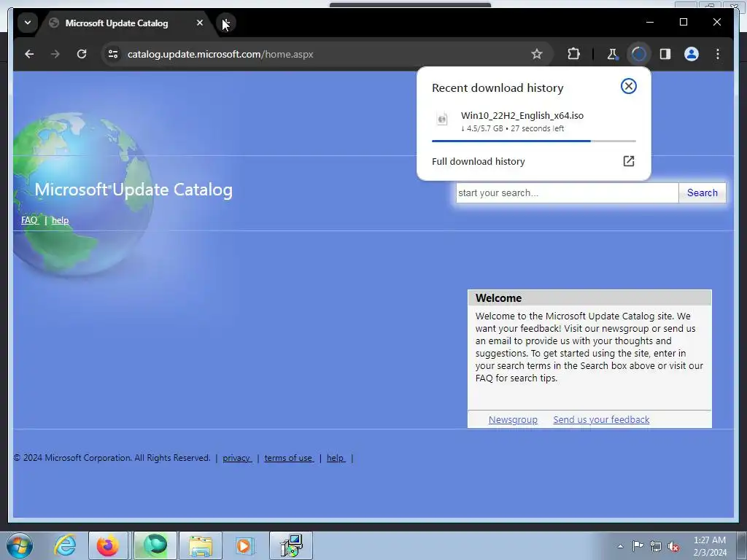Viewport: 747px width, 560px height.
Task: Open the Action Center flag icon
Action: pyautogui.click(x=638, y=545)
